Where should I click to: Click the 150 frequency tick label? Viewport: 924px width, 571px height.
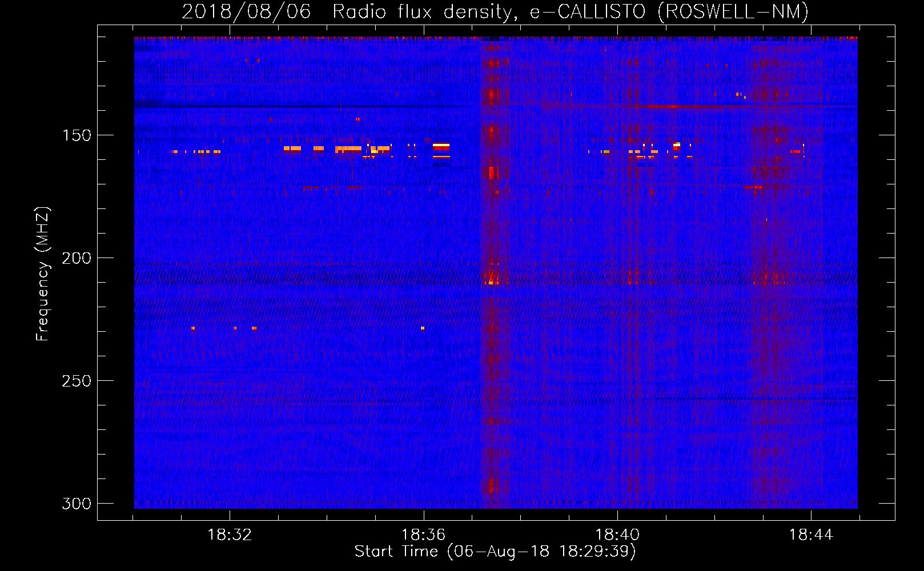[x=77, y=135]
